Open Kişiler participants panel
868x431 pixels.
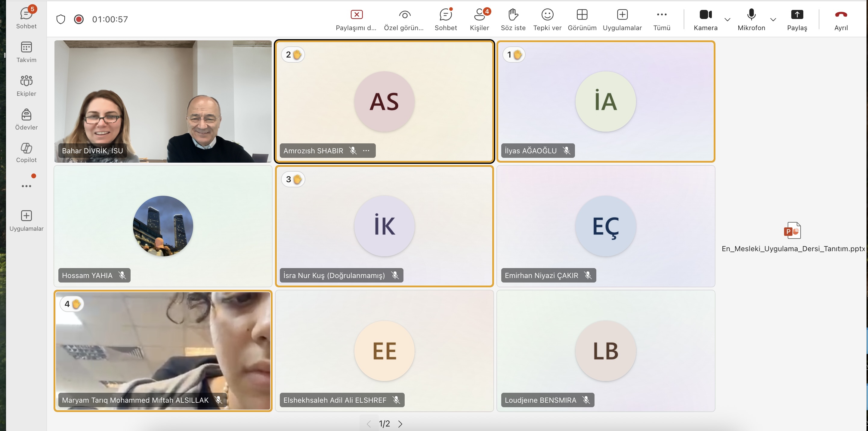coord(480,19)
